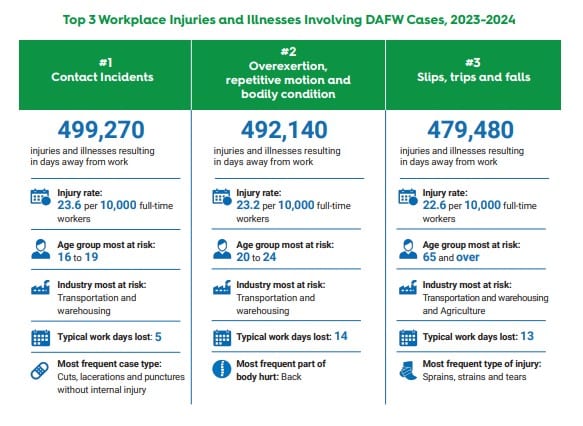Screen dimensions: 583x426
Task: Click 'Injury rate:' label under Slips, trips and falls
Action: [x=445, y=193]
